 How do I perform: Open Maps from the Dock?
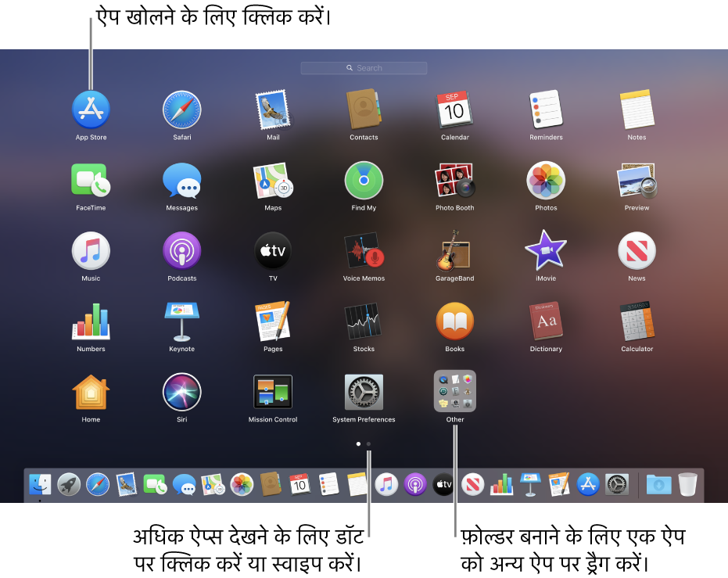[213, 485]
